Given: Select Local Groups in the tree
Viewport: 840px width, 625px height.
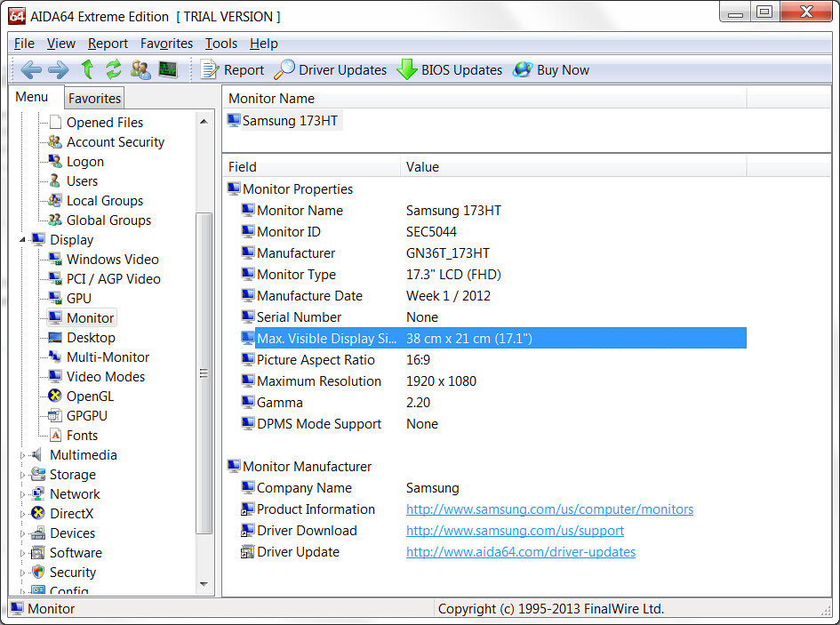Looking at the screenshot, I should [105, 201].
